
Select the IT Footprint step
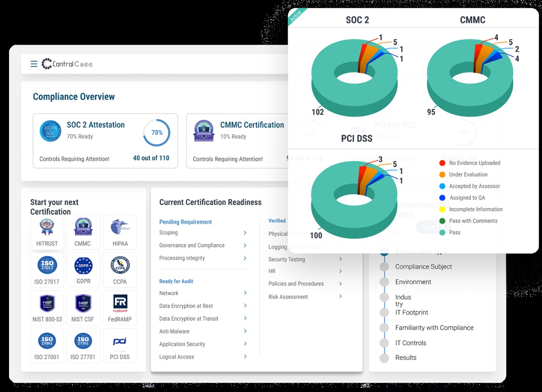(411, 313)
